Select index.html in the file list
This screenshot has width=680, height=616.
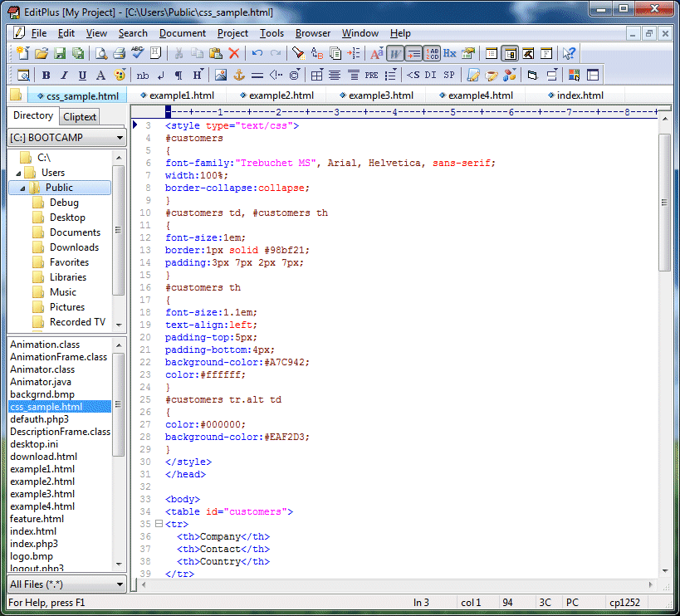[32, 531]
